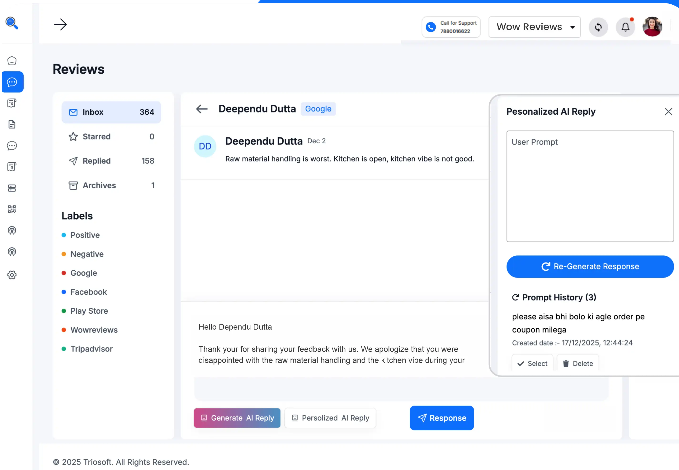This screenshot has width=679, height=470.
Task: Click the Call for Support phone button
Action: pyautogui.click(x=451, y=27)
